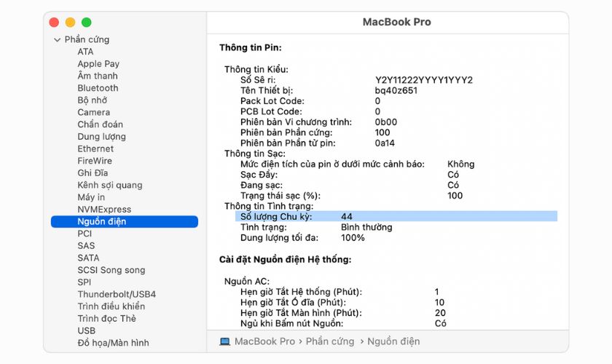Click the yellow minimize window button

(x=70, y=23)
